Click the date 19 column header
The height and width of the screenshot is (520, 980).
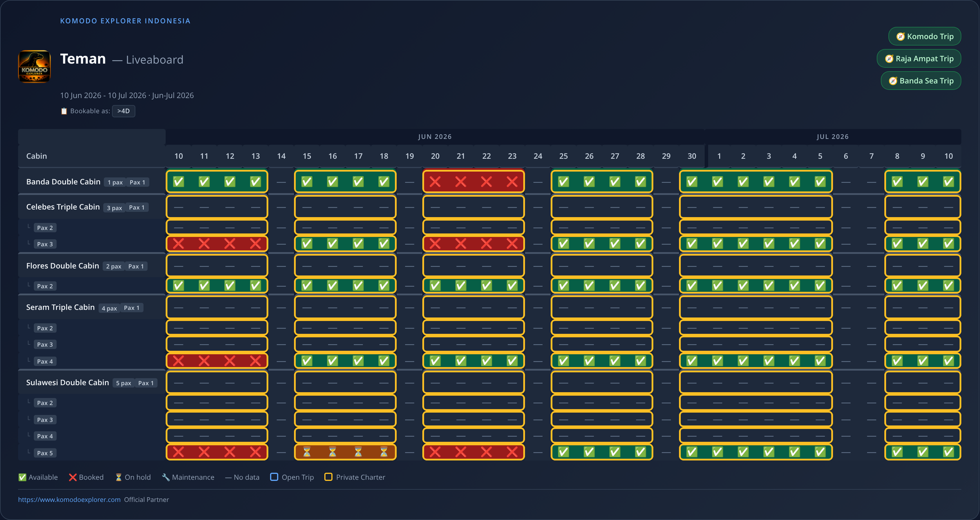pyautogui.click(x=409, y=156)
